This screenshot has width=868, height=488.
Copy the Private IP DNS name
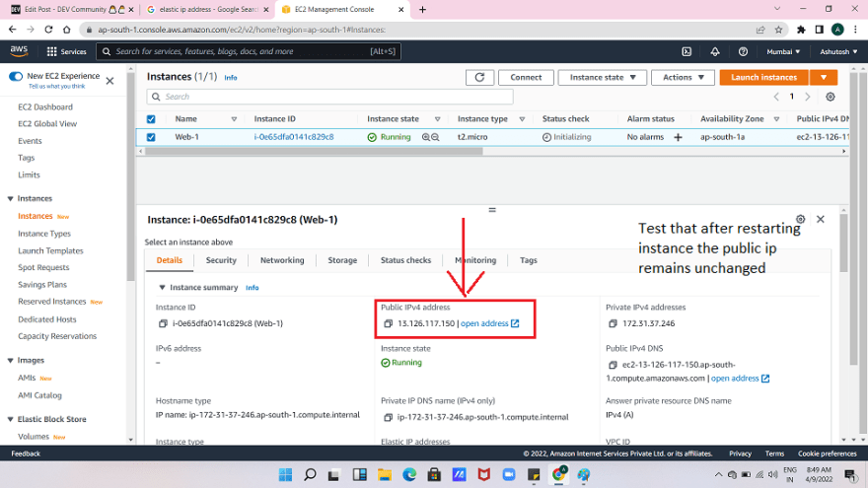[388, 417]
